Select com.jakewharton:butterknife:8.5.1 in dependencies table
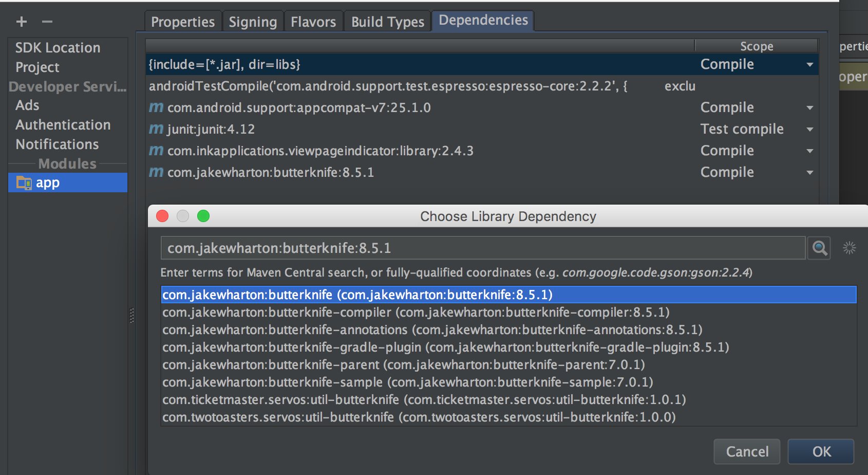868x475 pixels. pyautogui.click(x=482, y=172)
